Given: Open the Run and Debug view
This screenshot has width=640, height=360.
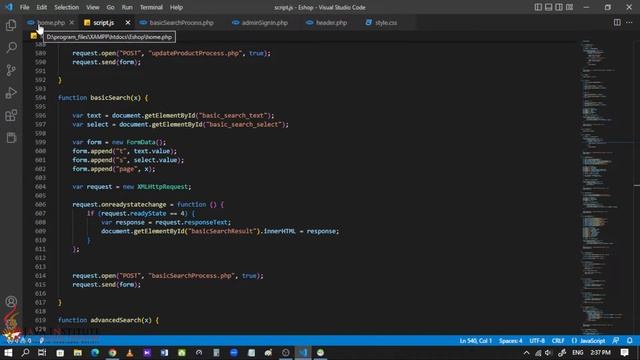Looking at the screenshot, I should (x=11, y=93).
